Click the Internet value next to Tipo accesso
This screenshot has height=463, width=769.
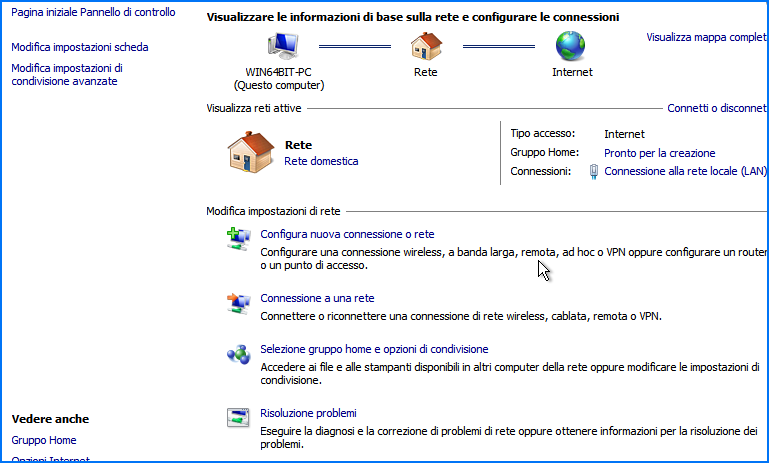pos(624,134)
